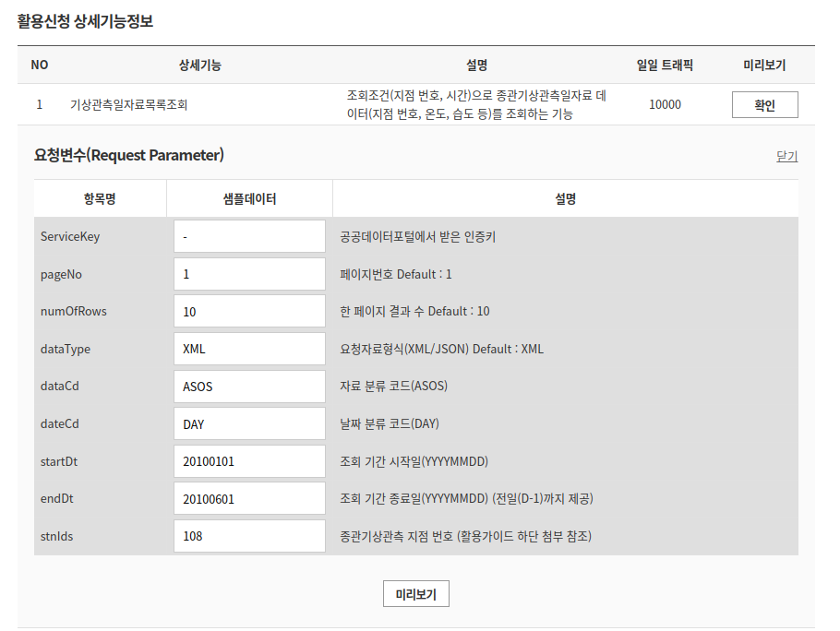Click the dataCd parameter label
The image size is (840, 631).
click(59, 387)
